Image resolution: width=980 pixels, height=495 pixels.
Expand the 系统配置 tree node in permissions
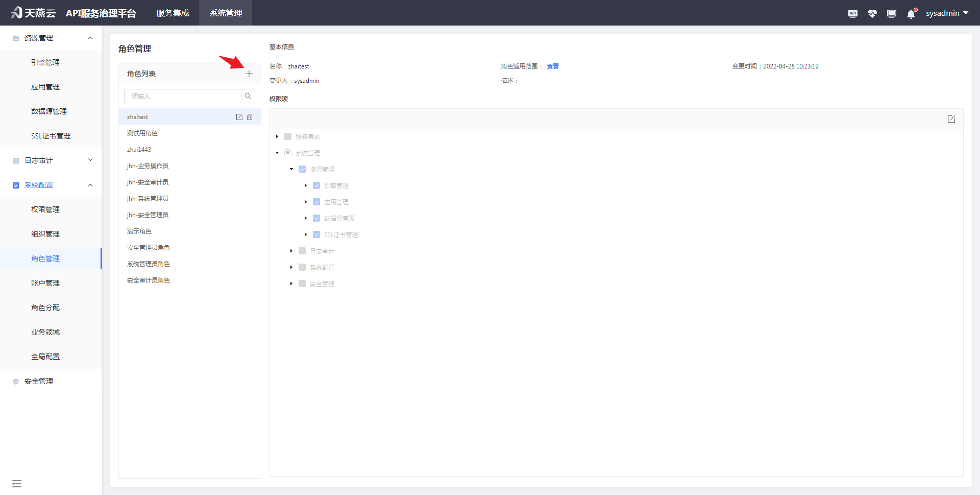291,267
